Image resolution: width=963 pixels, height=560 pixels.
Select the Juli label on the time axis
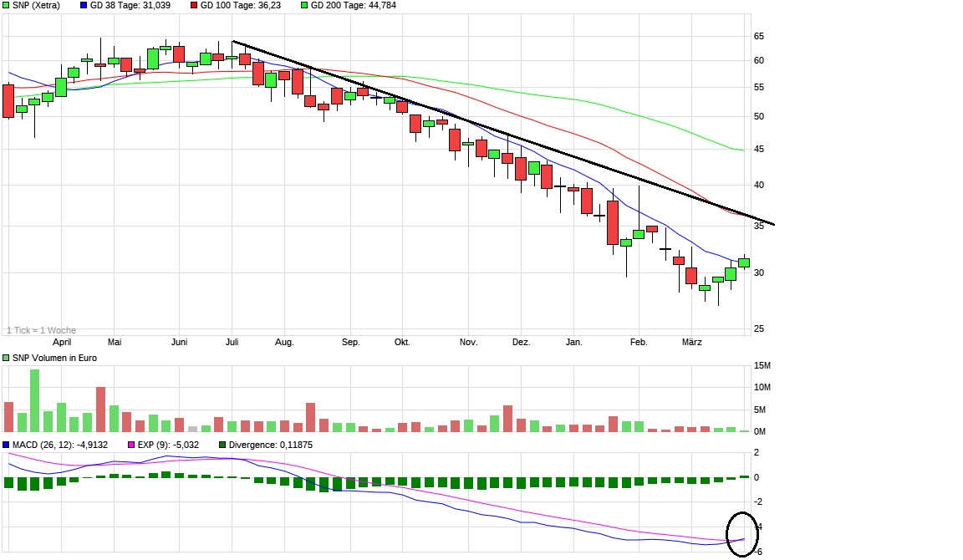pos(233,342)
